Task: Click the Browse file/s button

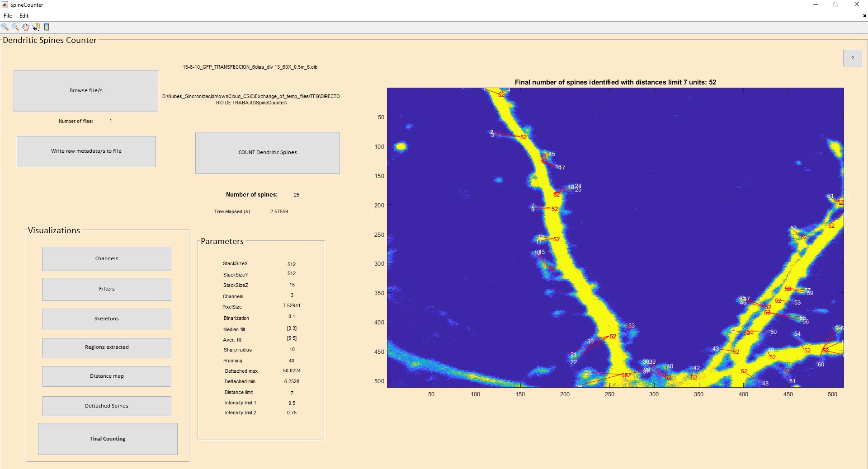Action: click(x=86, y=91)
